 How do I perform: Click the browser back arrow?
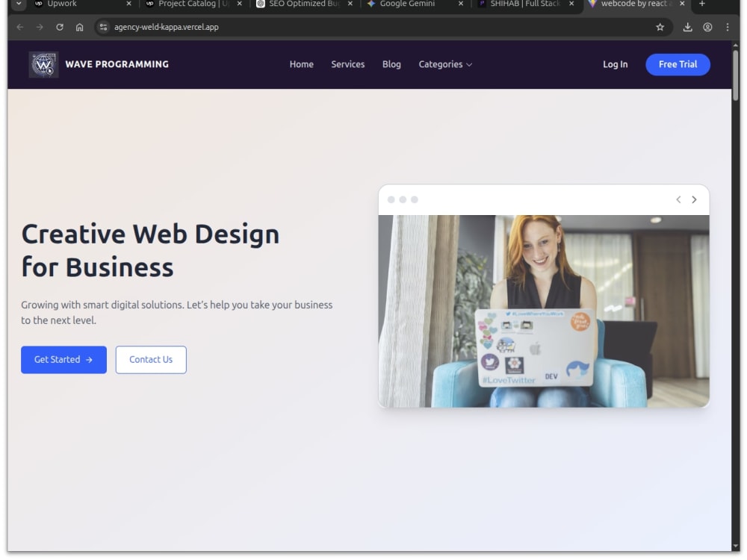pyautogui.click(x=20, y=27)
